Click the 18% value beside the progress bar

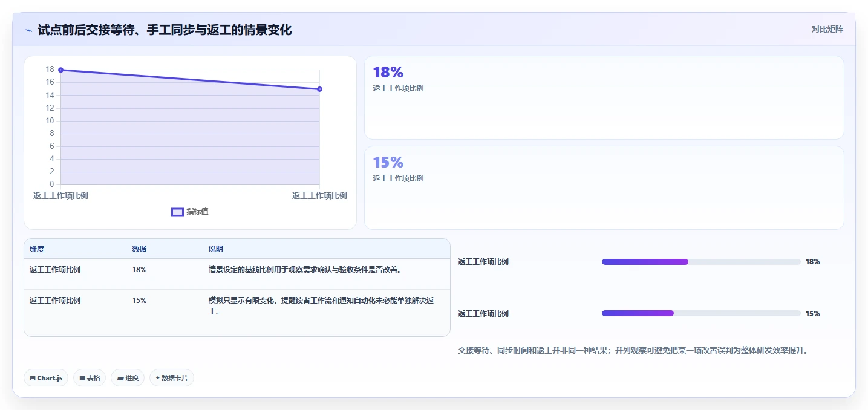point(812,262)
